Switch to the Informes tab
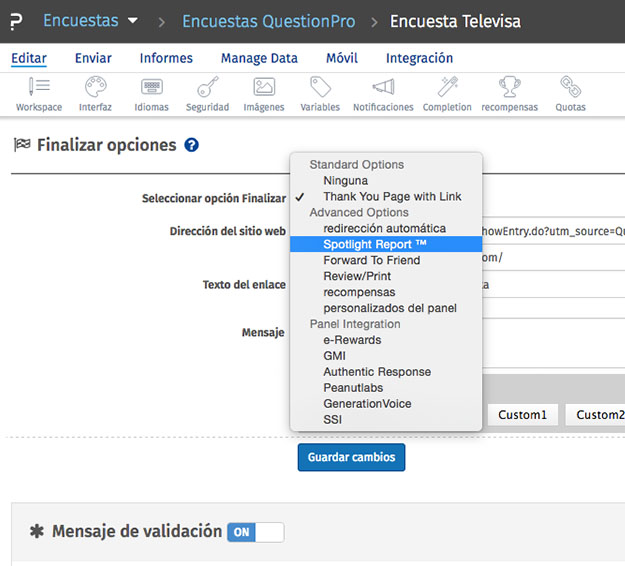Viewport: 625px width, 566px height. pyautogui.click(x=166, y=58)
